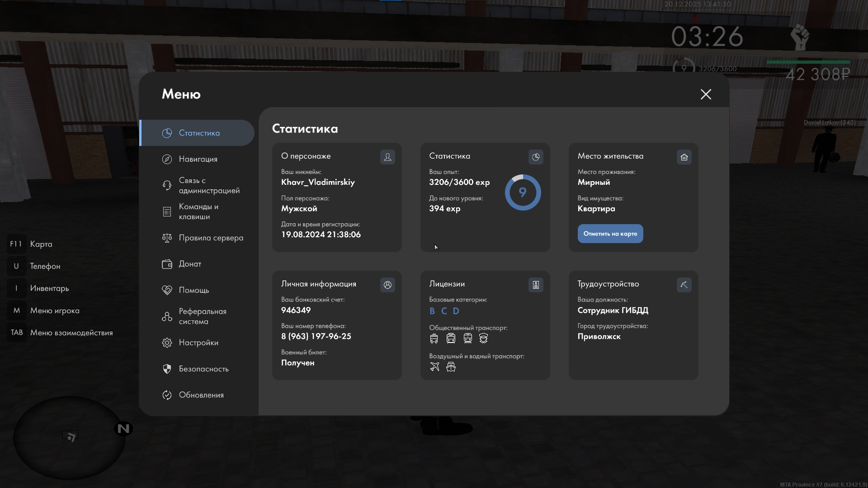Viewport: 868px width, 488px height.
Task: Click the pie chart icon in Статистика card
Action: [536, 157]
